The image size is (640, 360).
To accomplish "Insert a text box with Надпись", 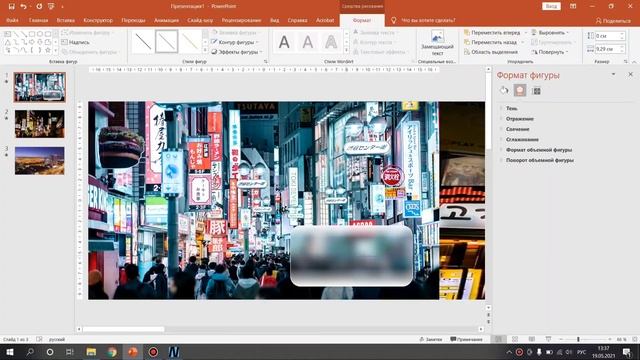I will pyautogui.click(x=76, y=42).
